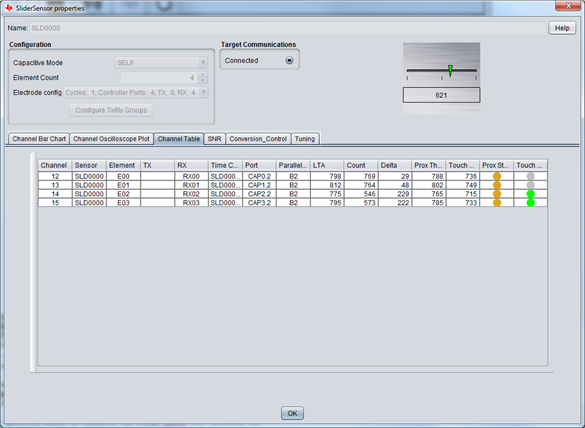Viewport: 585px width, 428px height.
Task: Click the orange Prox Status indicator for channel 15
Action: pos(497,203)
